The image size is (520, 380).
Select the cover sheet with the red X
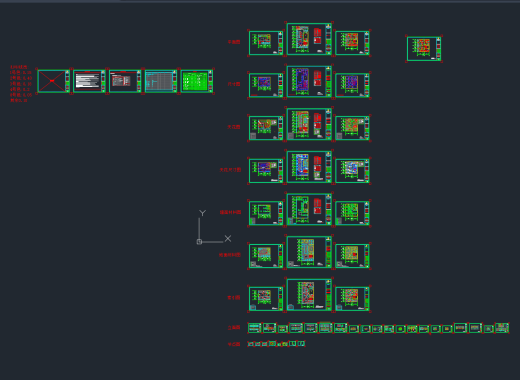pyautogui.click(x=54, y=81)
